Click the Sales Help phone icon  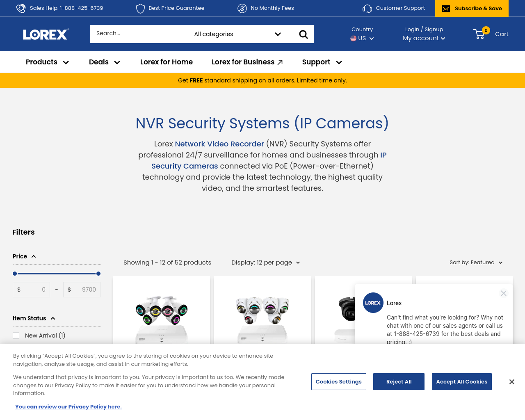tap(21, 8)
